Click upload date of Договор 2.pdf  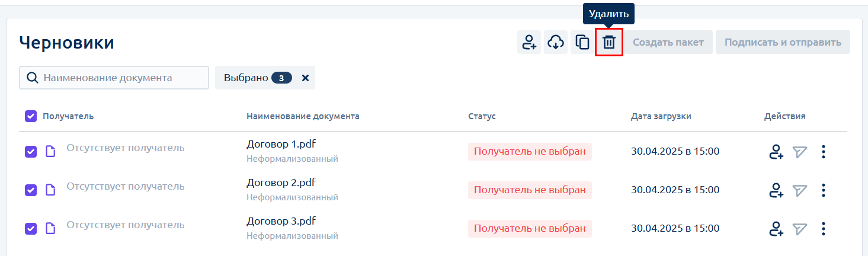pyautogui.click(x=675, y=190)
